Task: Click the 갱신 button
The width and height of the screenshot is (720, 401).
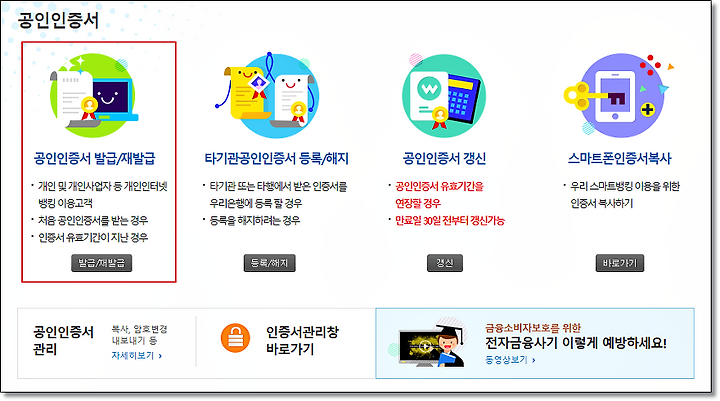Action: [444, 263]
